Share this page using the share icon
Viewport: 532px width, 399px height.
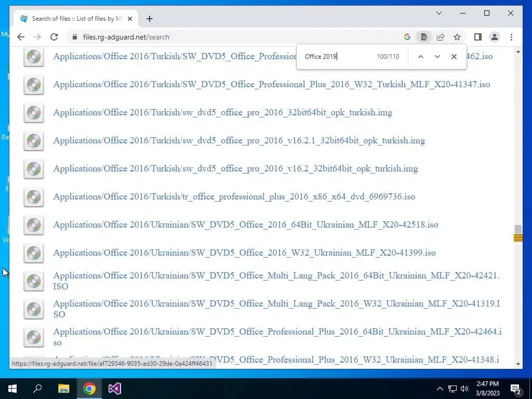(441, 37)
